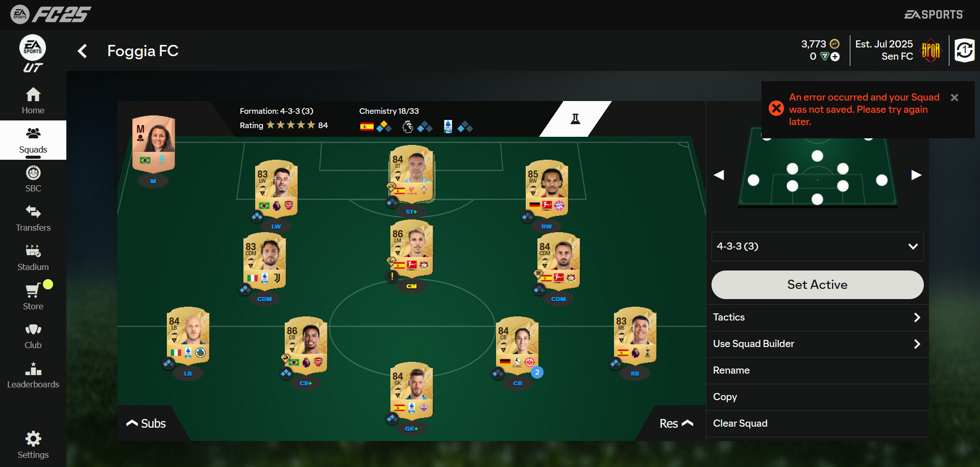
Task: Click Clear Squad option
Action: [x=817, y=424]
